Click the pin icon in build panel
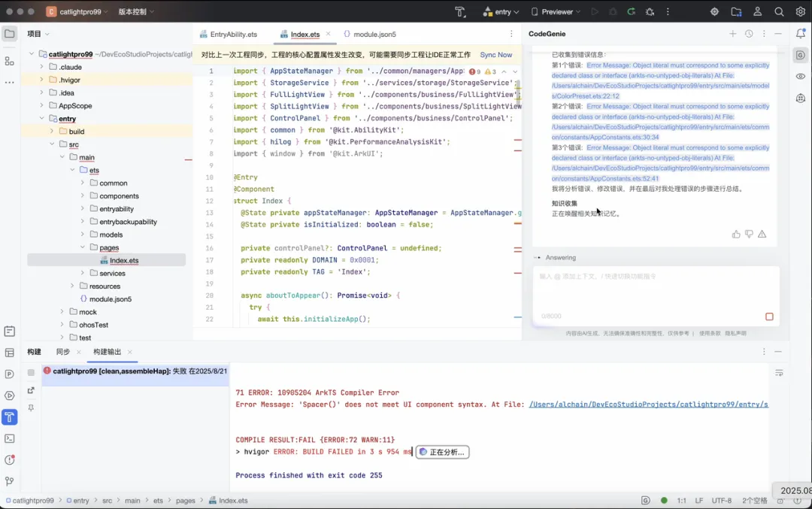 point(31,408)
